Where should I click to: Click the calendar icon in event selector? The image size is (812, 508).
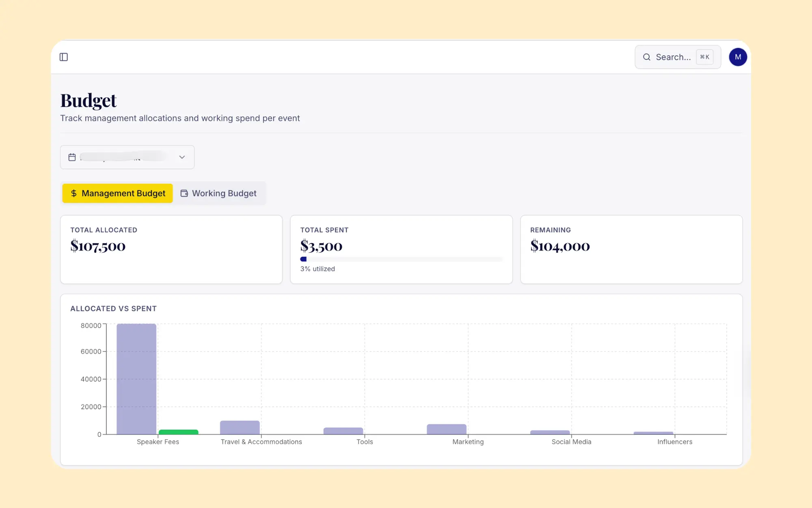click(x=72, y=157)
